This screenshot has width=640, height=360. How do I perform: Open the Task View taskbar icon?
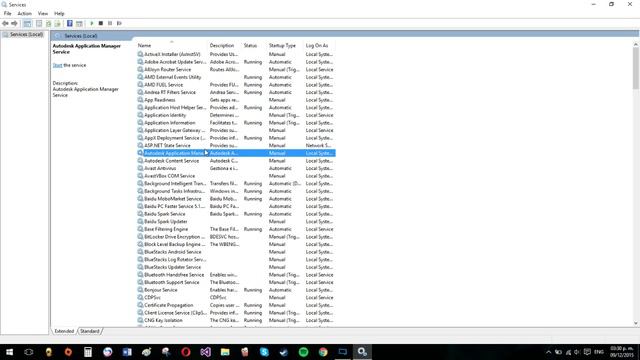(x=29, y=352)
